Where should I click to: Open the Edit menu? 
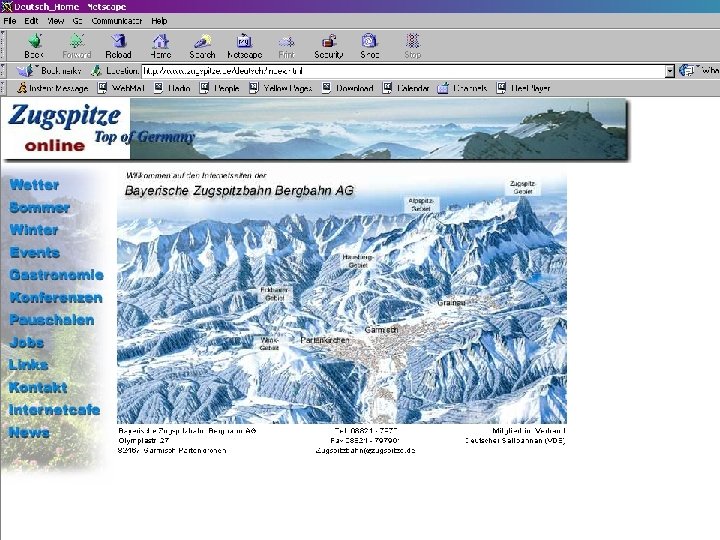click(31, 21)
